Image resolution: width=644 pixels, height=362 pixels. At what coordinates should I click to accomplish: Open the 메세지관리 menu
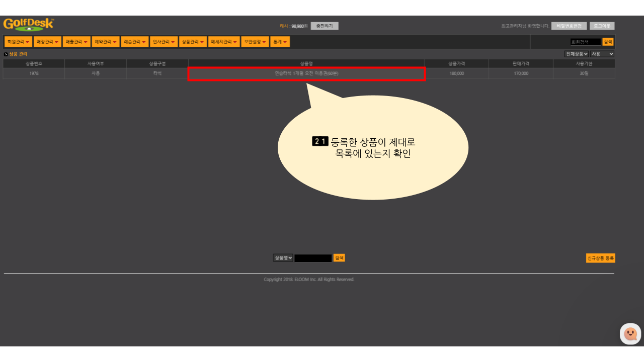(224, 42)
